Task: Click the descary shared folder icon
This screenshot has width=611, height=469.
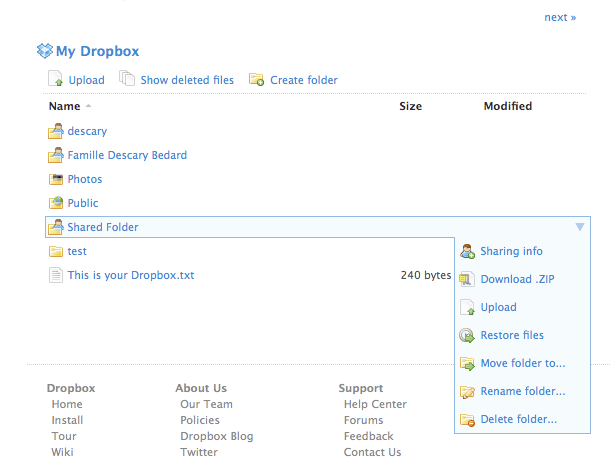Action: coord(56,131)
